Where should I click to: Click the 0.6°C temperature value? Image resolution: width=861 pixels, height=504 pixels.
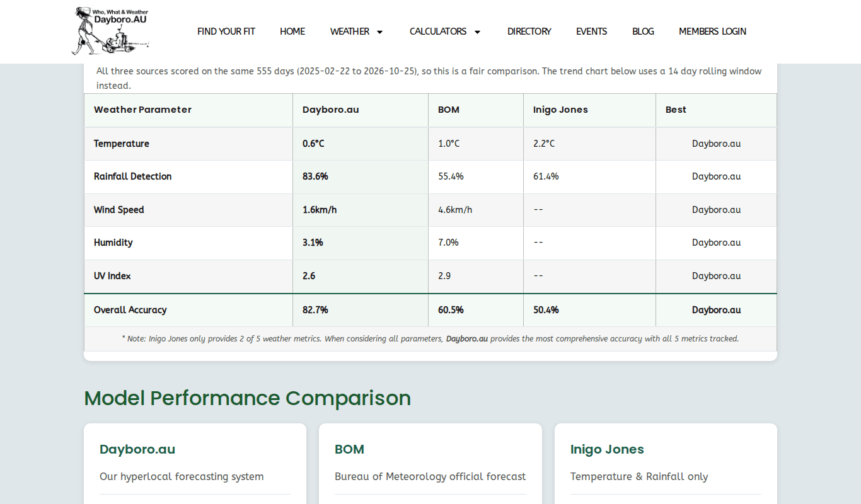313,144
